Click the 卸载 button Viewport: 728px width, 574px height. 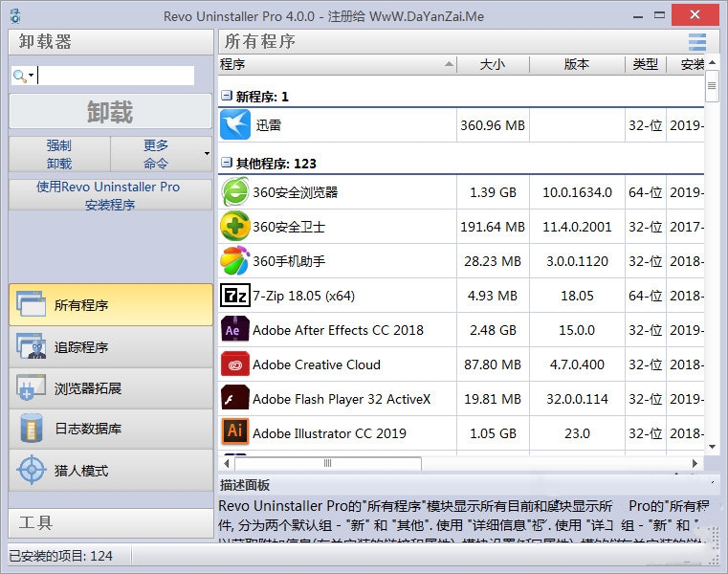pyautogui.click(x=111, y=112)
